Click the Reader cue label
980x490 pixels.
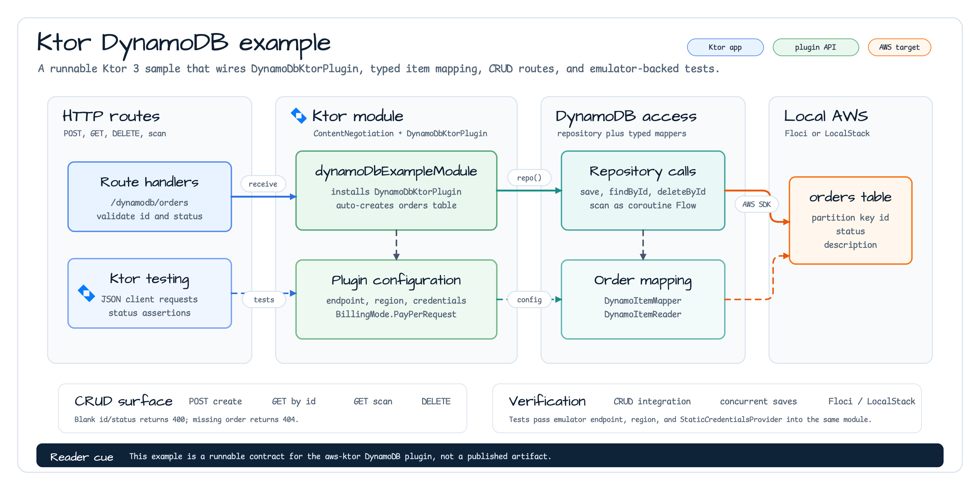[x=82, y=457]
